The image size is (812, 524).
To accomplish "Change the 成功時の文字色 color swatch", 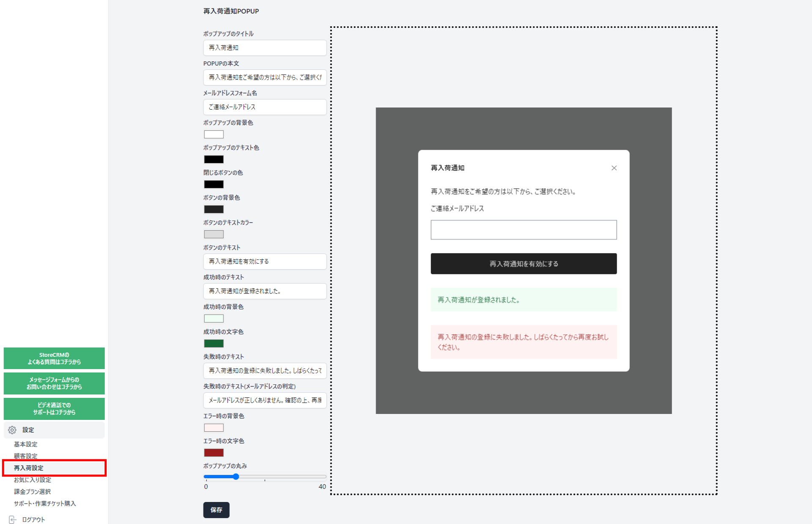I will coord(213,343).
